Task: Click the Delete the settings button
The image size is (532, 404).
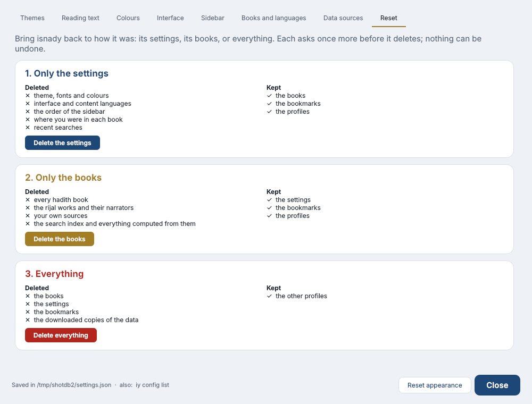Action: pyautogui.click(x=62, y=142)
